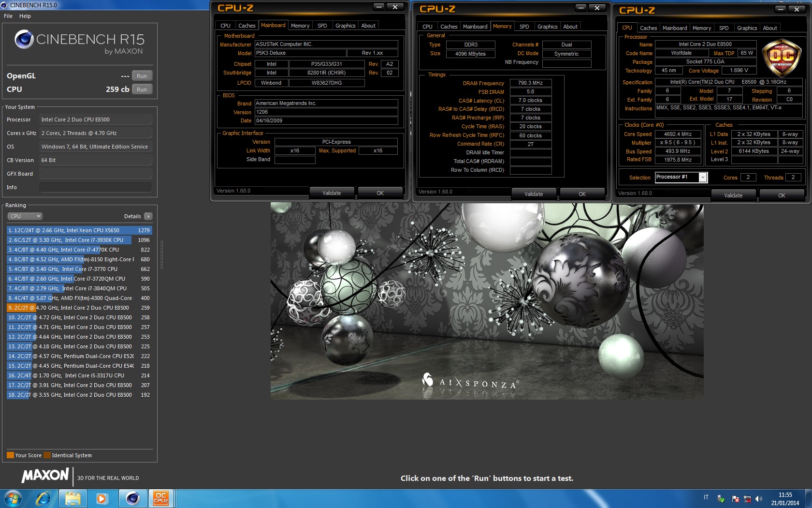Launch Internet Explorer from taskbar
812x508 pixels.
pyautogui.click(x=43, y=498)
